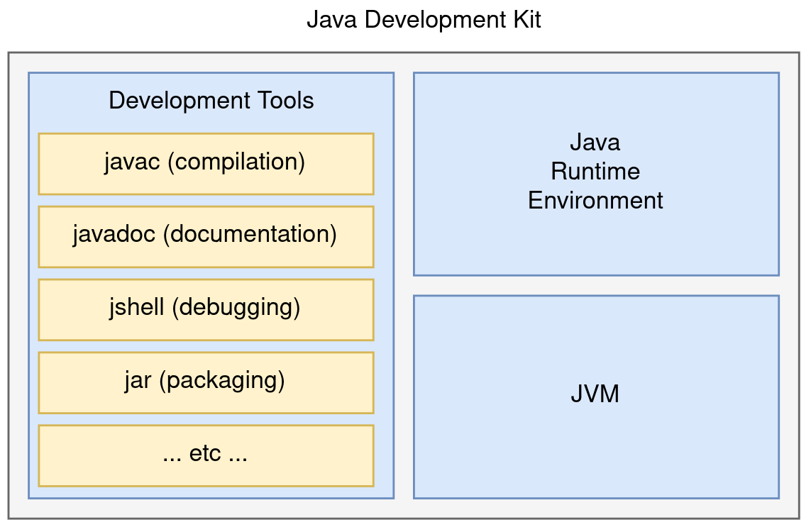
Task: Select the javac (compilation) box
Action: pyautogui.click(x=206, y=163)
